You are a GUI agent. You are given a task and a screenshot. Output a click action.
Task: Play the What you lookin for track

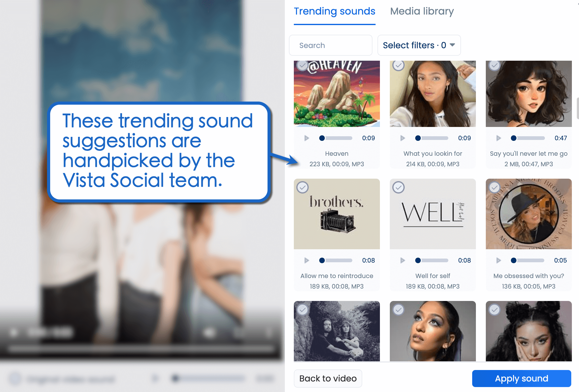pyautogui.click(x=403, y=138)
